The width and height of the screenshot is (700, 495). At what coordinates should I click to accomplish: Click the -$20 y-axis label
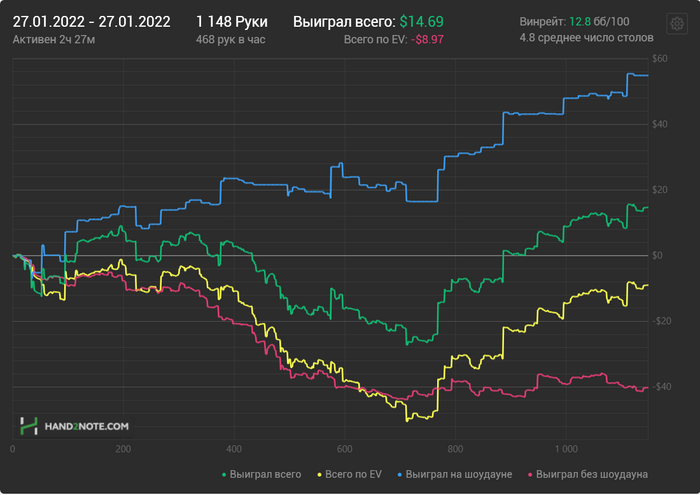pyautogui.click(x=661, y=321)
